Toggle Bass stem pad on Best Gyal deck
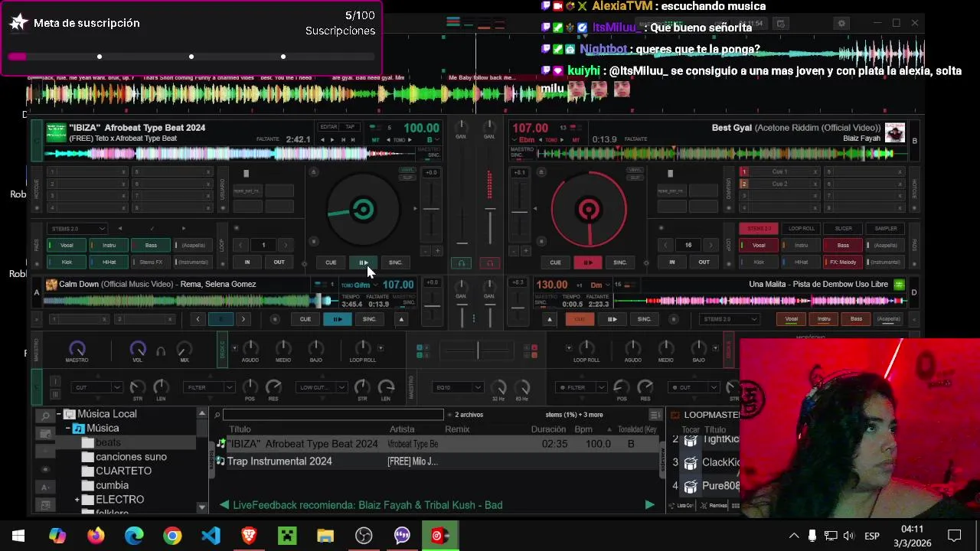The width and height of the screenshot is (980, 551). coord(843,246)
